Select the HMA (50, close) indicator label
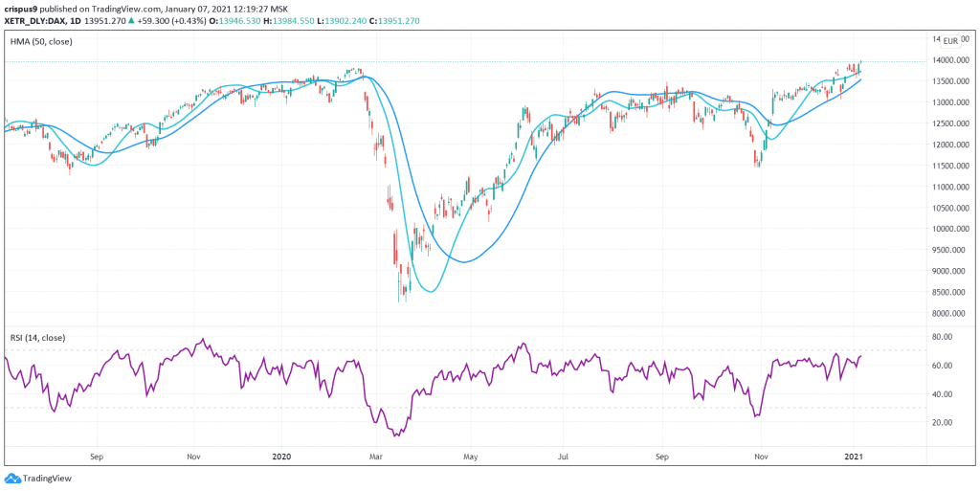980x491 pixels. 40,42
